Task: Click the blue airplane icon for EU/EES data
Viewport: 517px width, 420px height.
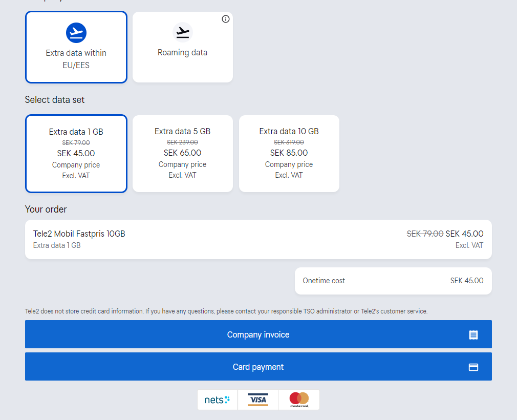Action: click(76, 33)
